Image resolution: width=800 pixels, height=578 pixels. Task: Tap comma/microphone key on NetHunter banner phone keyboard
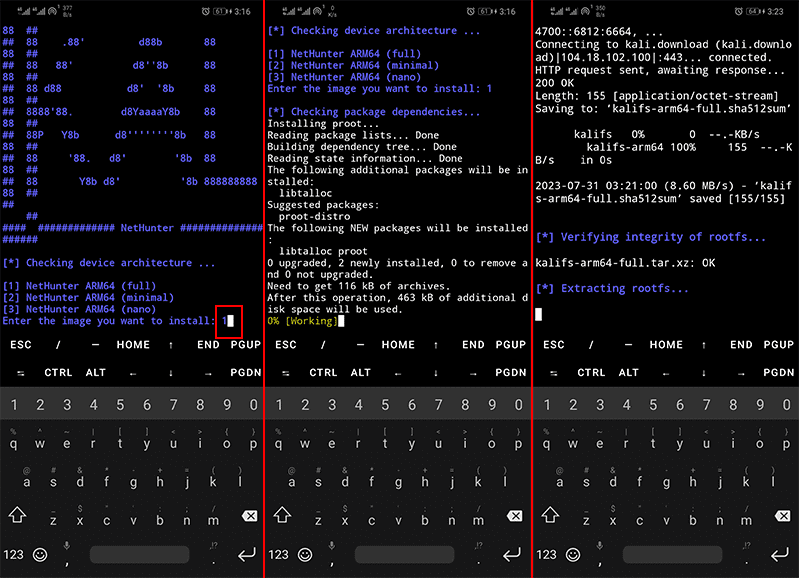[x=67, y=555]
